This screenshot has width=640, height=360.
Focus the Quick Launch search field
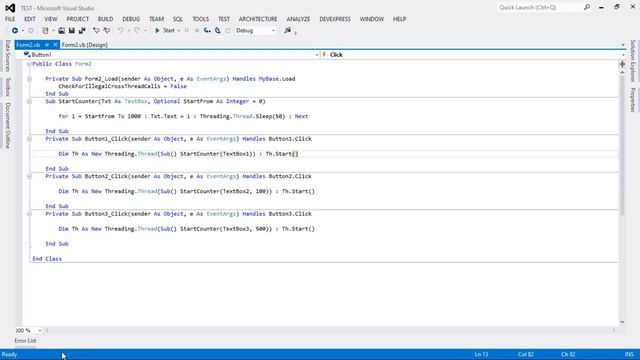[540, 7]
